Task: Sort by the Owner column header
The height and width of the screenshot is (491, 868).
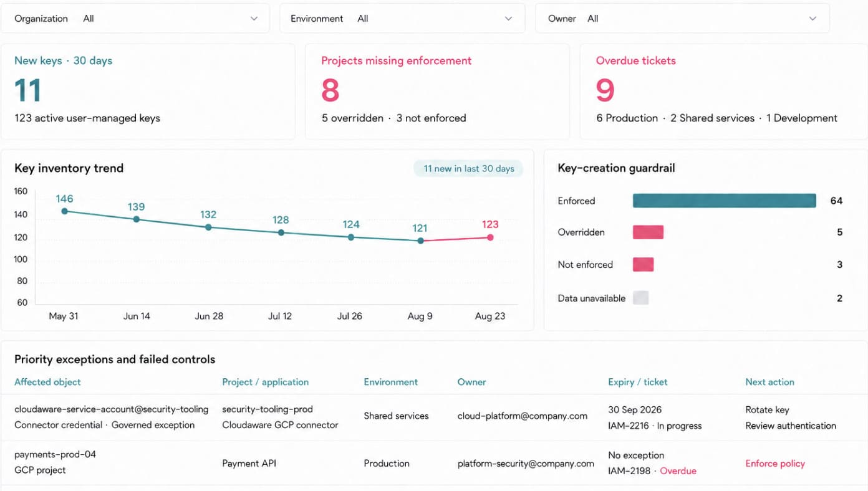Action: click(x=471, y=382)
